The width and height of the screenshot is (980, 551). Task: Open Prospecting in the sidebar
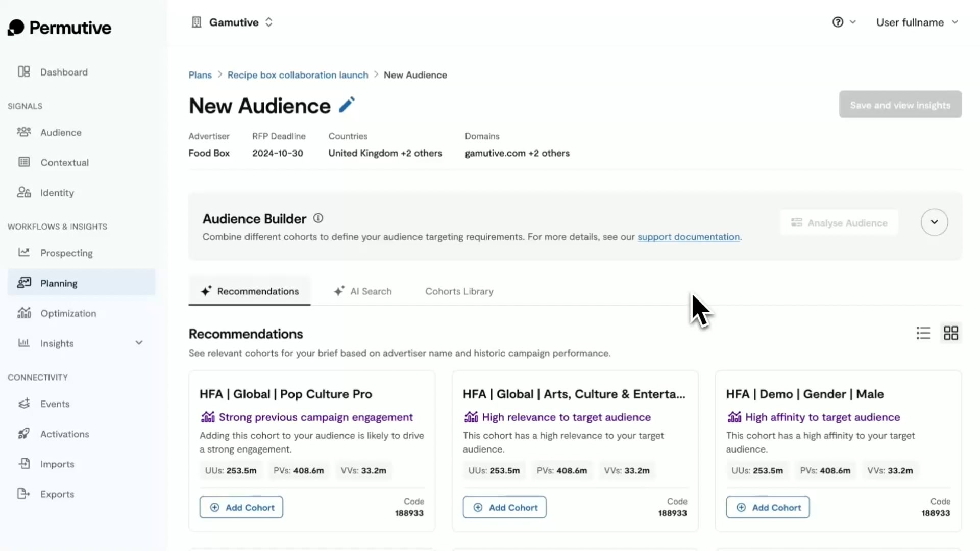(66, 253)
